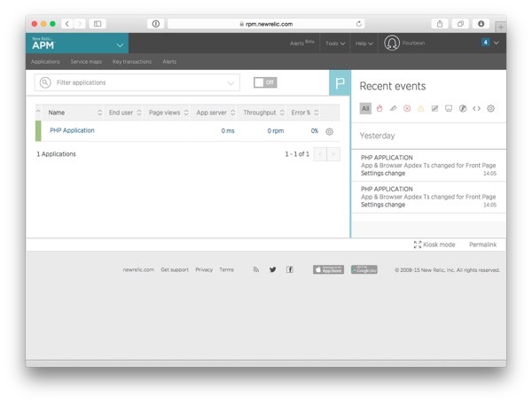
Task: Expand the APM product dropdown chevron
Action: (120, 45)
